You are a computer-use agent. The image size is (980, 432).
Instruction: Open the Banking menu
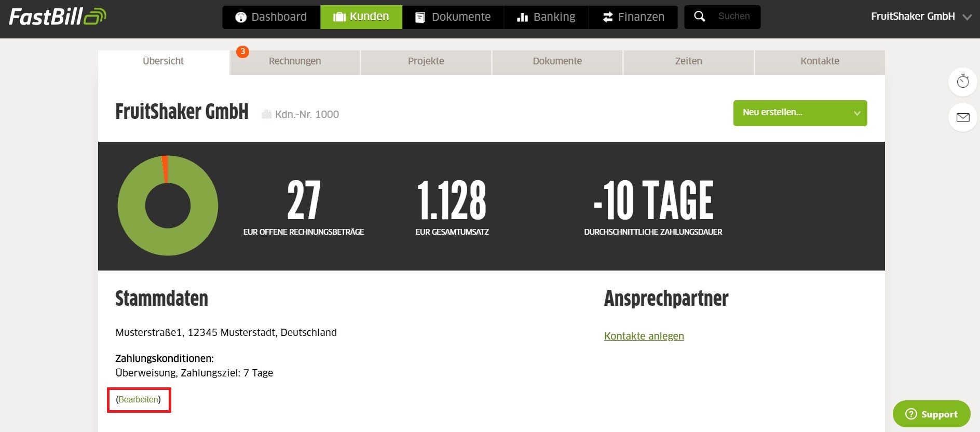(547, 17)
